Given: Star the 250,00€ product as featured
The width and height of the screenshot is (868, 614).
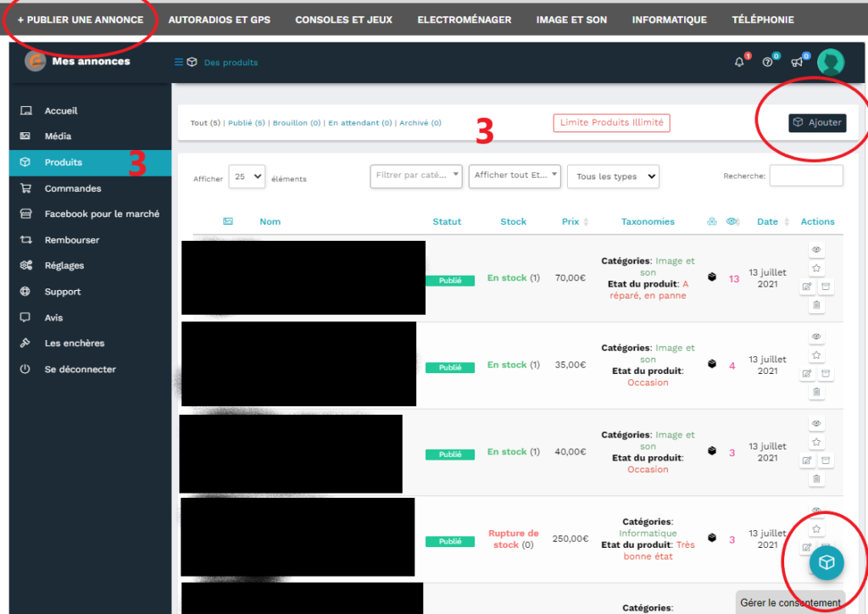Looking at the screenshot, I should pos(816,529).
